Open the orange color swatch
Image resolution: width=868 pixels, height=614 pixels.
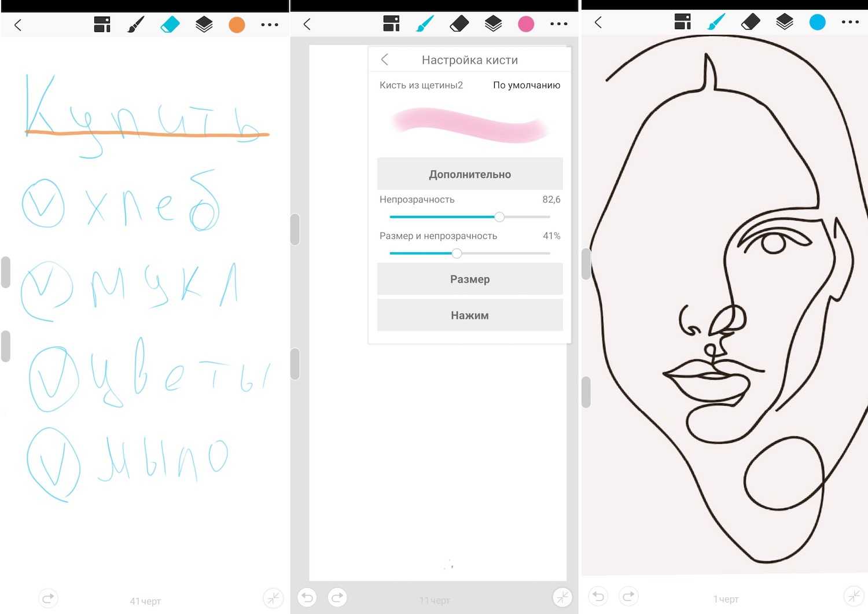pos(237,25)
